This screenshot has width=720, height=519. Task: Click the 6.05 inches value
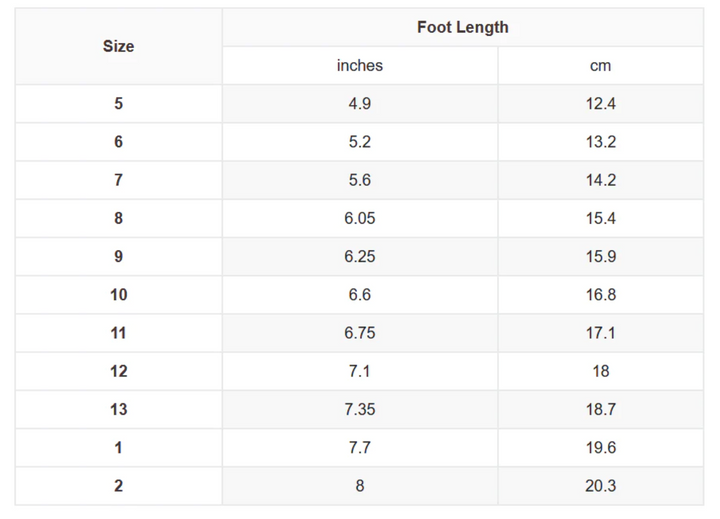(x=359, y=218)
